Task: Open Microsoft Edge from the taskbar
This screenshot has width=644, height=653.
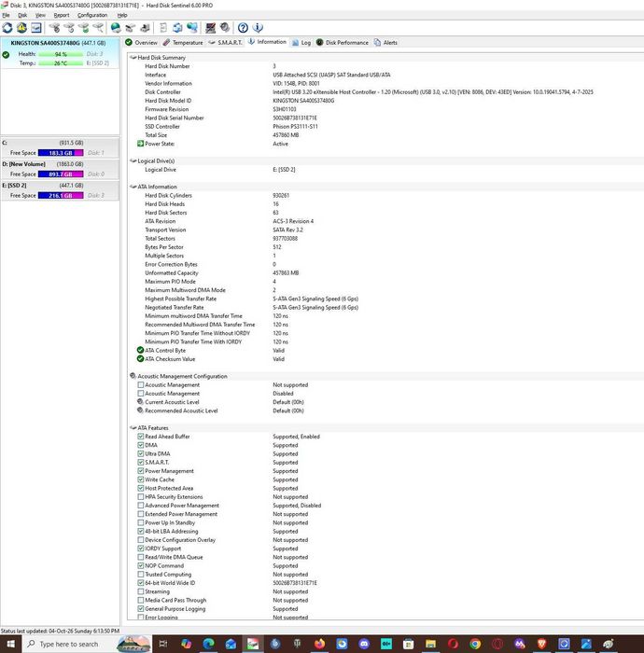Action: [x=208, y=644]
